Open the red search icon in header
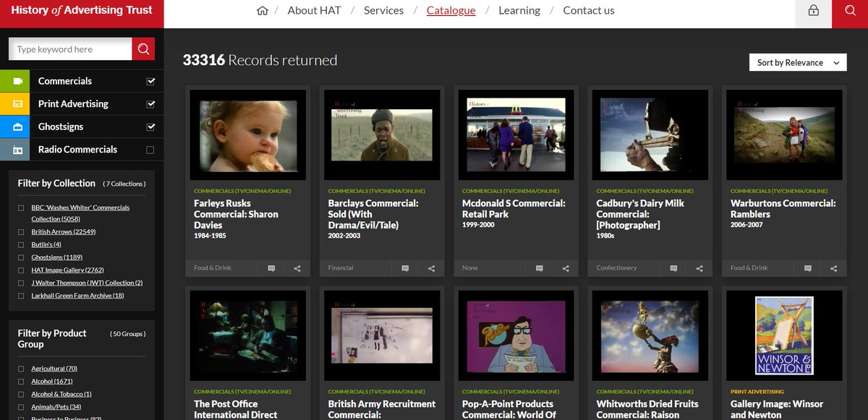Screen dimensions: 868x420 [850, 11]
